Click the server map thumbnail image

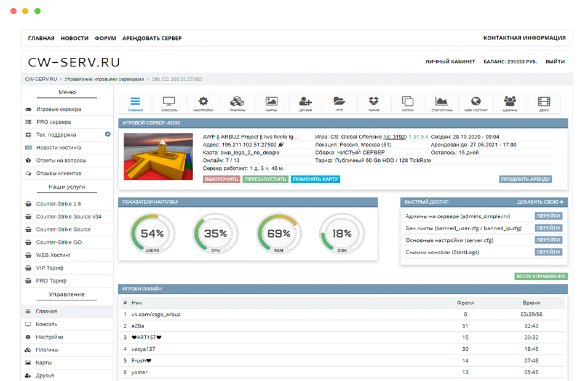[x=158, y=156]
